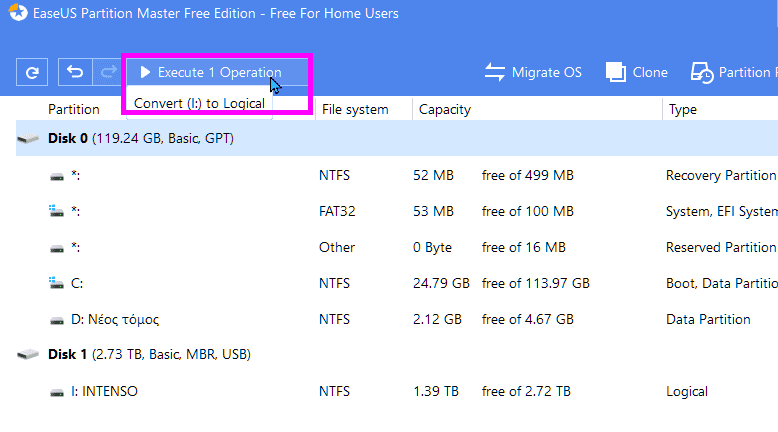Click the 'Data Partition' type cell
The height and width of the screenshot is (432, 778).
point(708,319)
